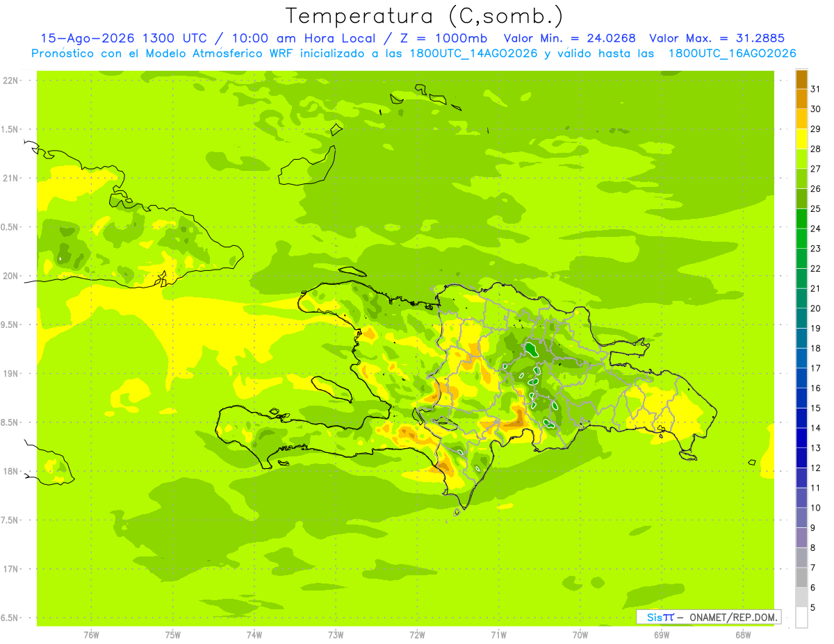Pick the legend color band between 30 and 31
This screenshot has width=834, height=644.
coord(801,99)
